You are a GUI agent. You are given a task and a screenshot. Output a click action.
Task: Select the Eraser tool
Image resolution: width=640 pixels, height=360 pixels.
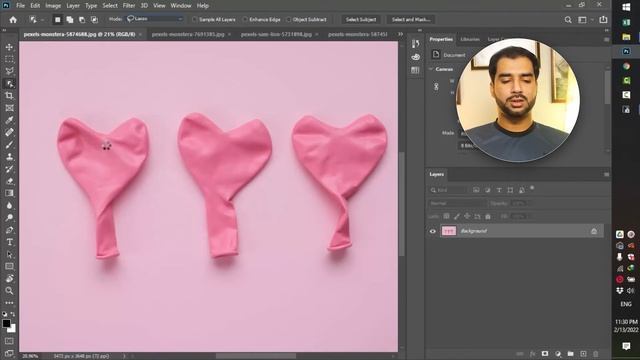pyautogui.click(x=9, y=181)
